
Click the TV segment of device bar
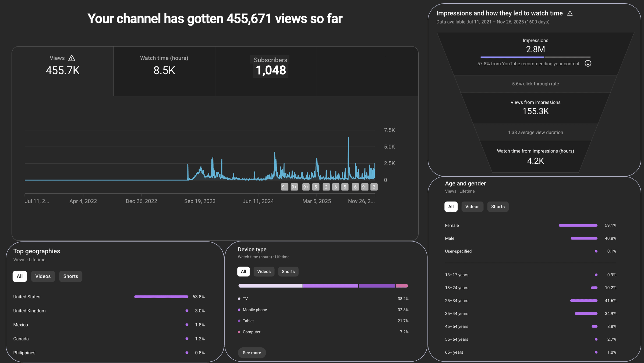(270, 286)
